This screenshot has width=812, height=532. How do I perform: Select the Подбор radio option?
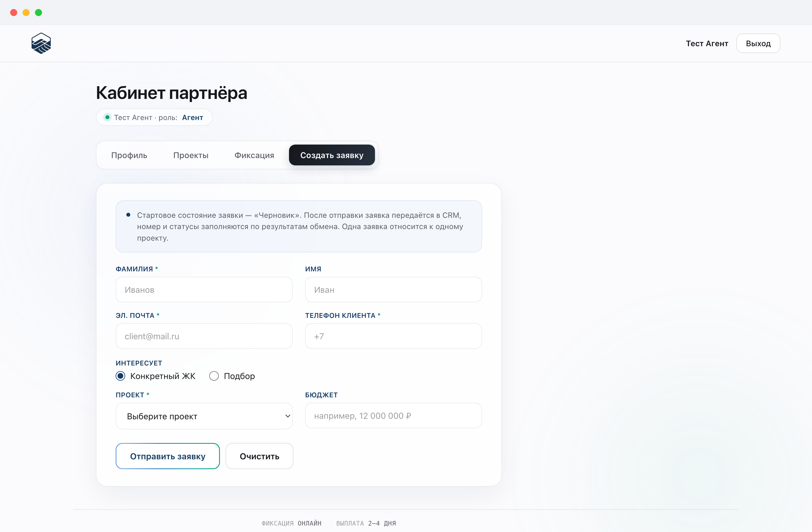214,376
